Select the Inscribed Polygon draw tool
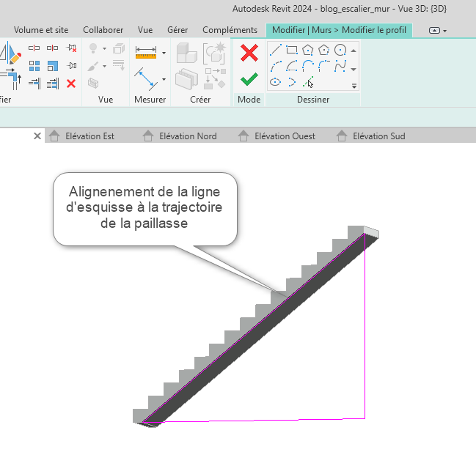This screenshot has width=476, height=455. (308, 51)
